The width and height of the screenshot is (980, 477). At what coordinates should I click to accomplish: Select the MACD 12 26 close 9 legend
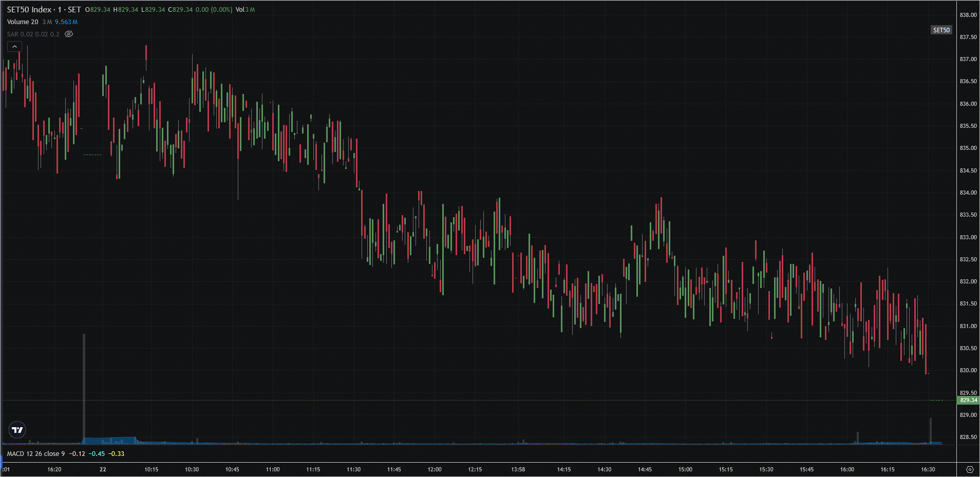[x=36, y=454]
